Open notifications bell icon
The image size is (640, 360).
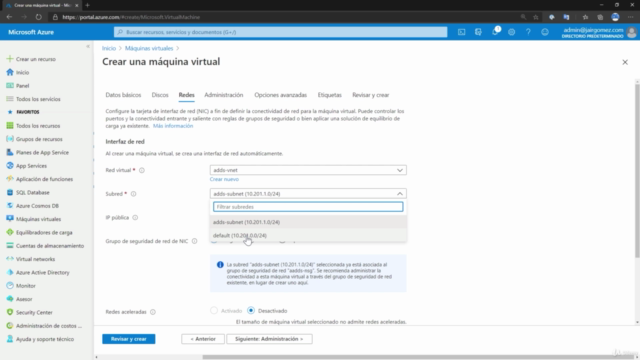click(x=495, y=32)
